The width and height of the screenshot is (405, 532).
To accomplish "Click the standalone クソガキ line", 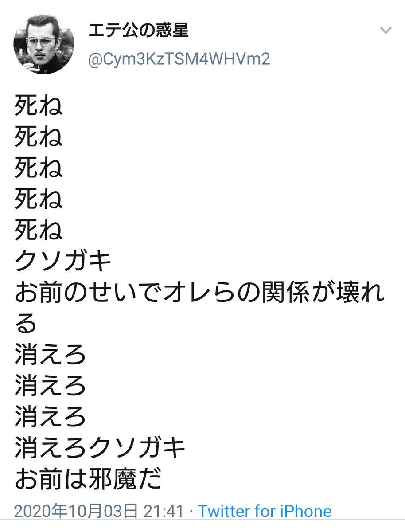I will click(x=62, y=262).
